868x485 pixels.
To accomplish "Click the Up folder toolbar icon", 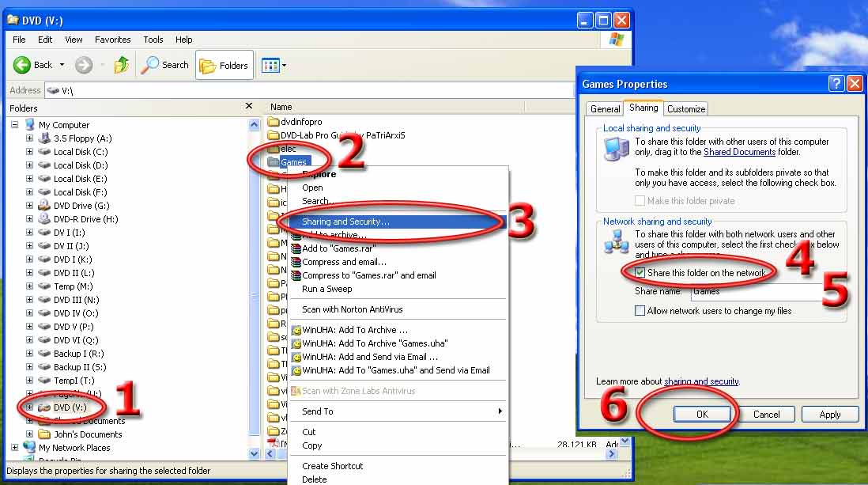I will pos(122,65).
